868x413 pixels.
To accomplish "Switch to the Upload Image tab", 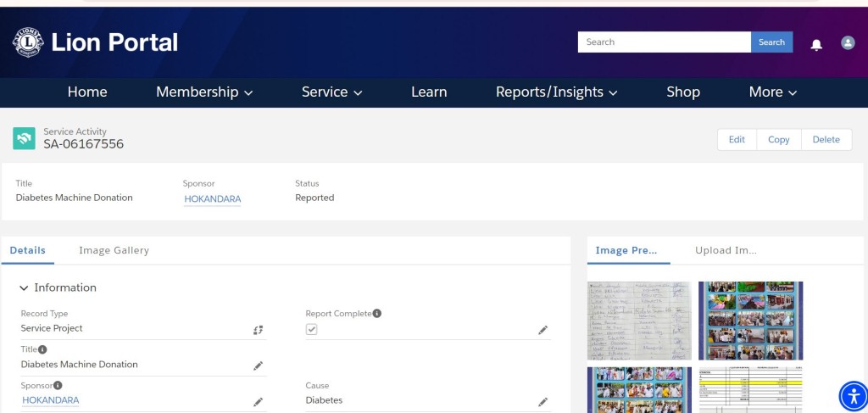I will click(x=726, y=250).
